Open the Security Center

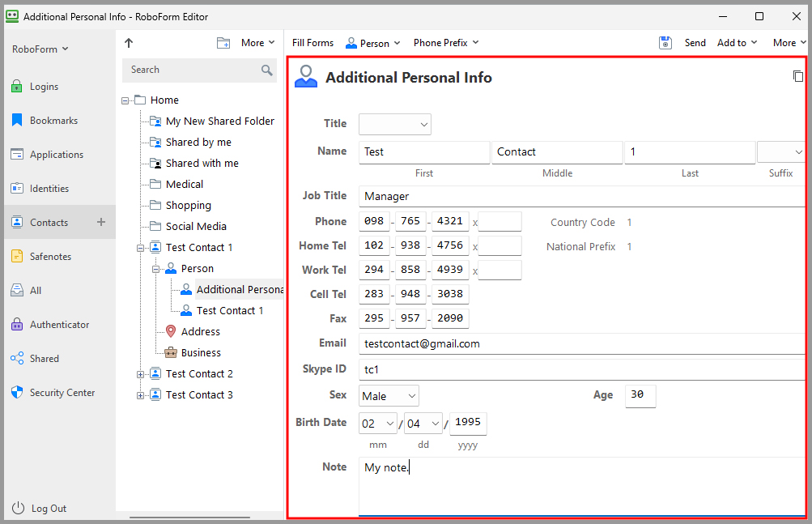[53, 392]
